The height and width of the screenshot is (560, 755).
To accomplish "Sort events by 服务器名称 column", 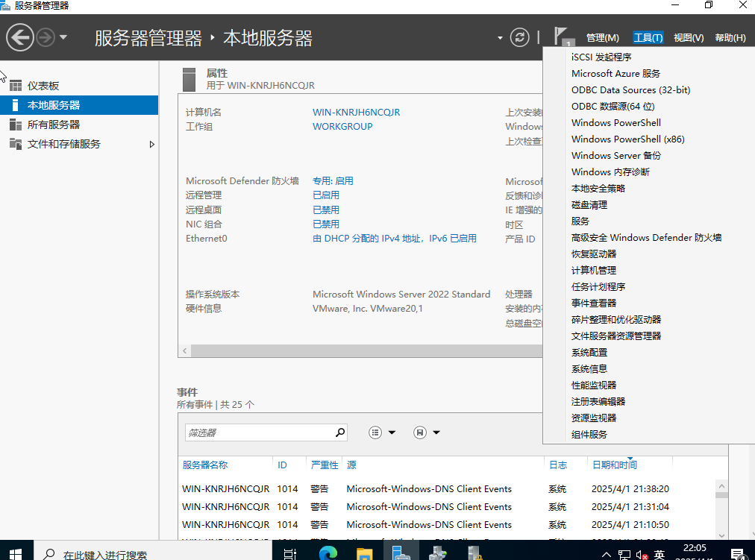I will pos(205,465).
